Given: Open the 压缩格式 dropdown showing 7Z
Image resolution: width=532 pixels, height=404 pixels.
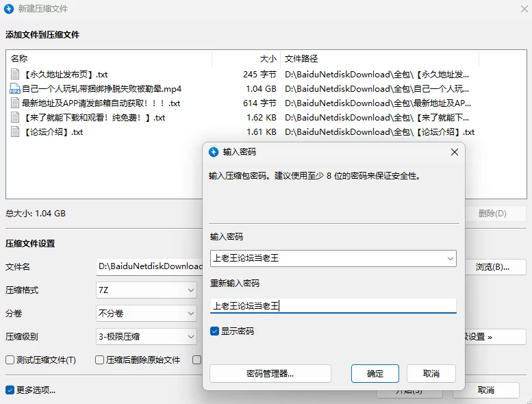Looking at the screenshot, I should click(147, 290).
